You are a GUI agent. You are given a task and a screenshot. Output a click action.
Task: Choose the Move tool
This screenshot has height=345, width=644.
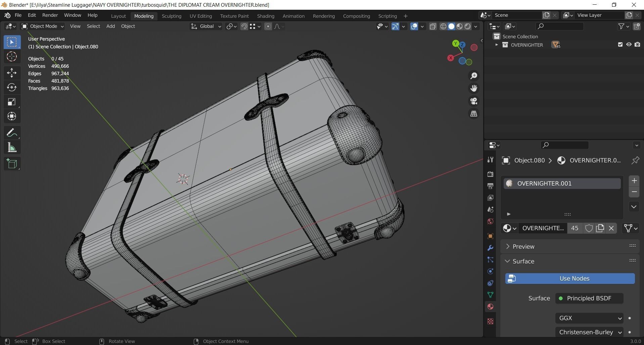[12, 72]
